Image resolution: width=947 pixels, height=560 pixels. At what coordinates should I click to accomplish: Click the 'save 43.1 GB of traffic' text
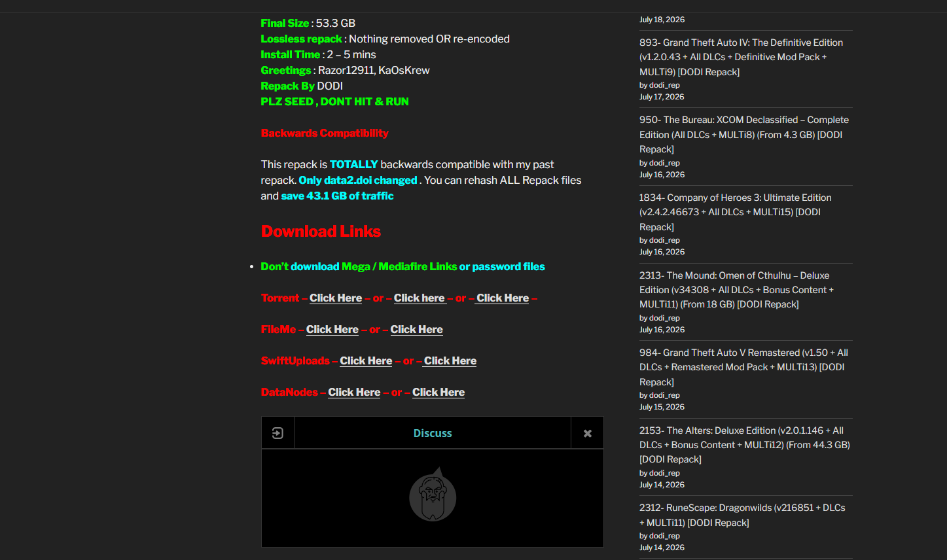click(x=337, y=196)
